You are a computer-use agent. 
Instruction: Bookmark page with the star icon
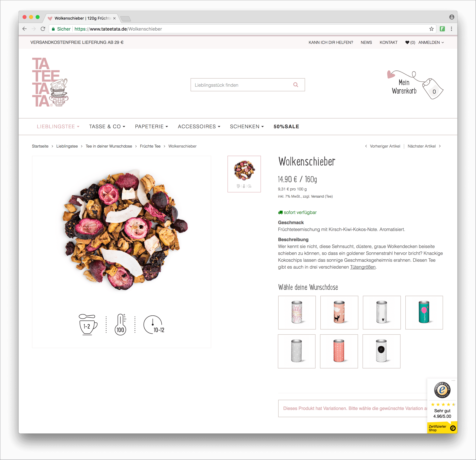coord(431,29)
